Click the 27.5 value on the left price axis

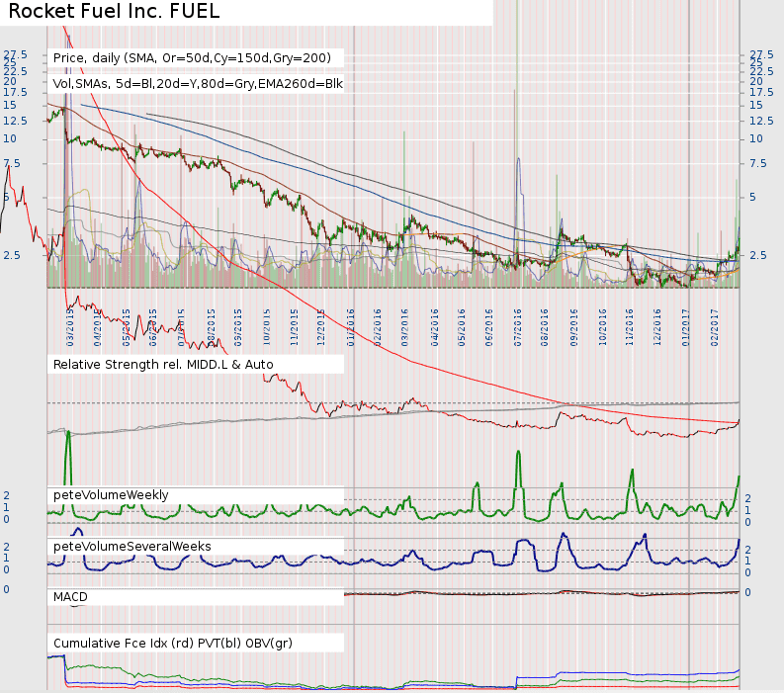[x=15, y=54]
